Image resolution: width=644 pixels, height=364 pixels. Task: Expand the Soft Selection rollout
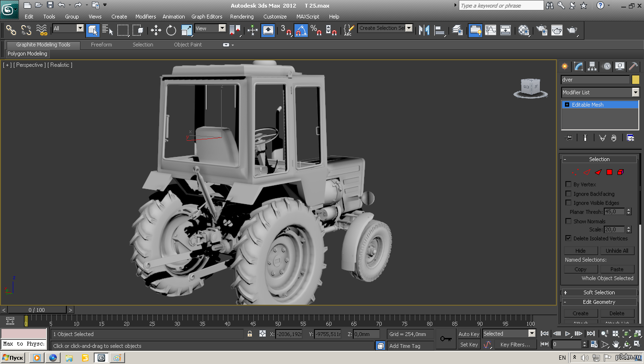[599, 292]
